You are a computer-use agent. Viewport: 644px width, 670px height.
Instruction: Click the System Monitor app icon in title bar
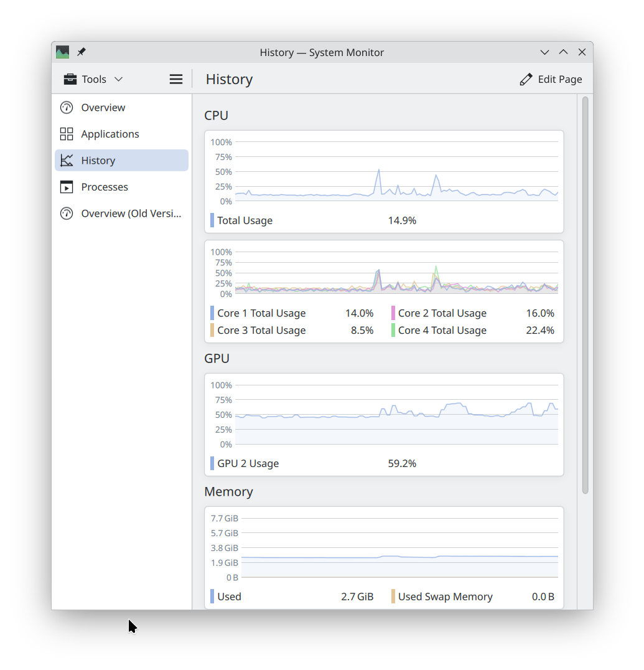click(63, 52)
